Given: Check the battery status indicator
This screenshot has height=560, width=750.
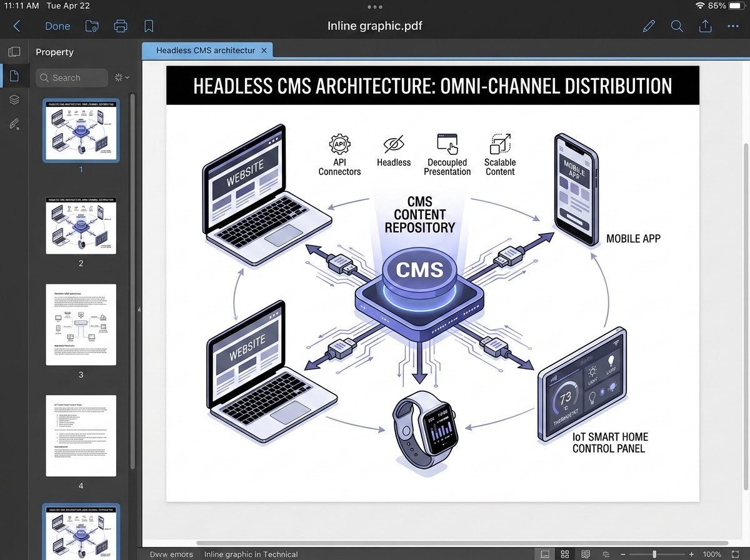Looking at the screenshot, I should pos(737,6).
